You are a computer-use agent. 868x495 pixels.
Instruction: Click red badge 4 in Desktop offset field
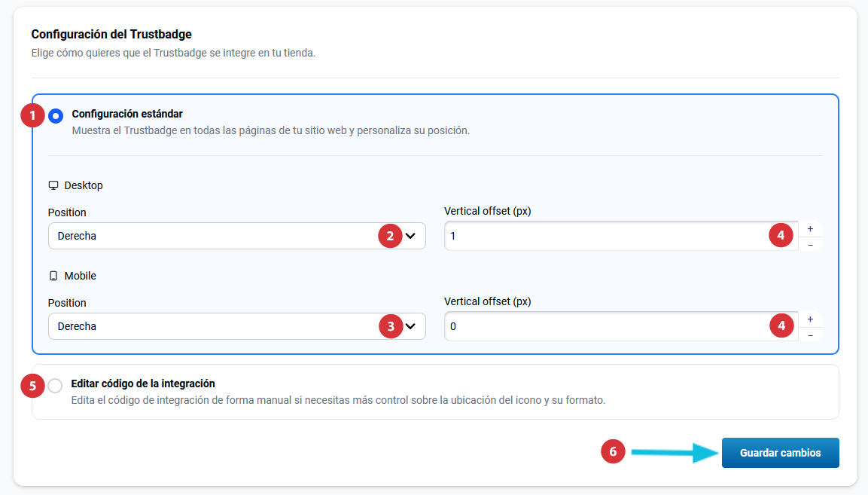781,236
